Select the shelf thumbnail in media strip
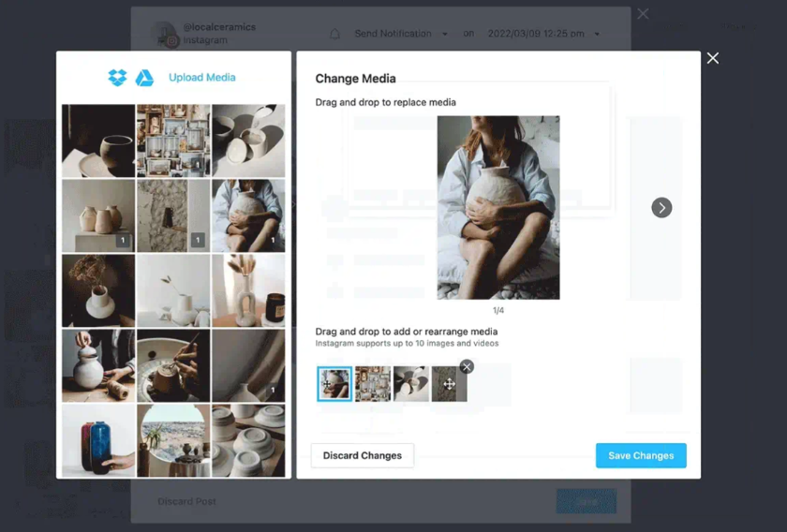This screenshot has width=787, height=532. pyautogui.click(x=373, y=383)
